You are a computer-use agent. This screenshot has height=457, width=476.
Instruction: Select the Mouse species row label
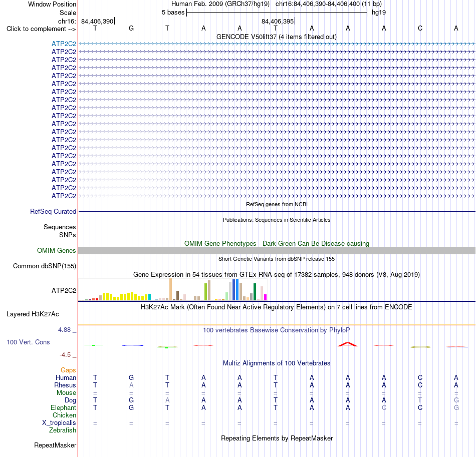[66, 393]
